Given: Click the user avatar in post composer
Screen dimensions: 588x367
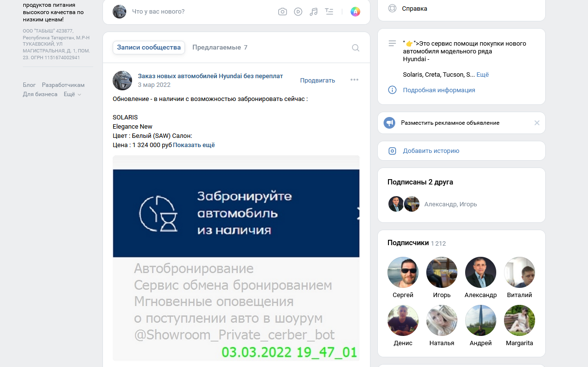Looking at the screenshot, I should pos(119,12).
